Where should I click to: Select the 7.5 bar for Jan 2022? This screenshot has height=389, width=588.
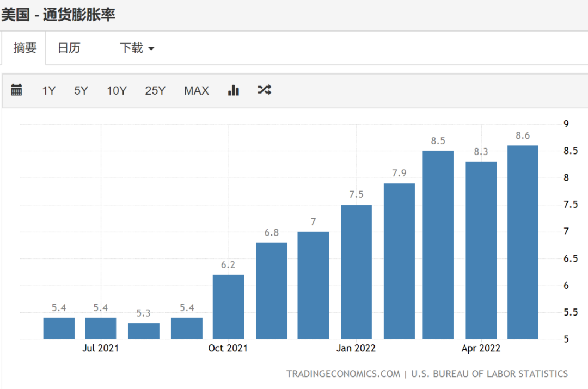pos(356,272)
